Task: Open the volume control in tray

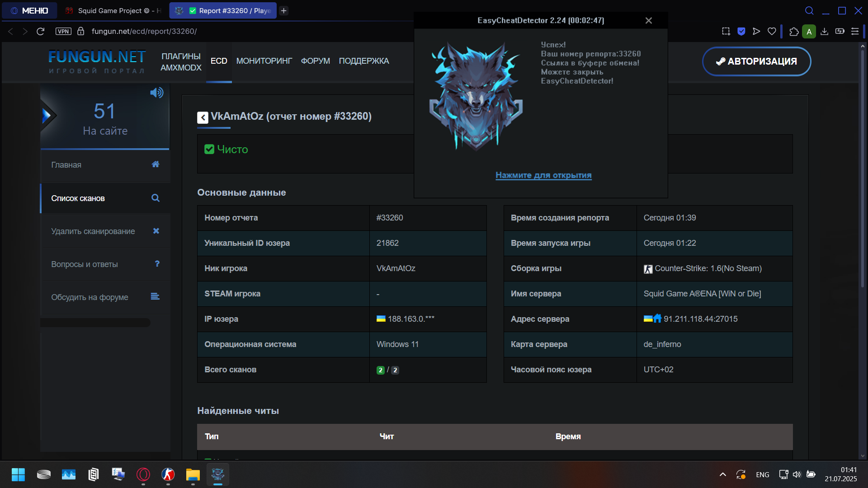Action: tap(797, 474)
